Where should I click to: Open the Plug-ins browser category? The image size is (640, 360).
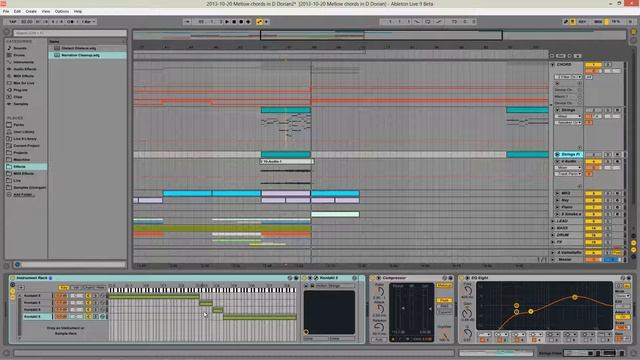20,90
